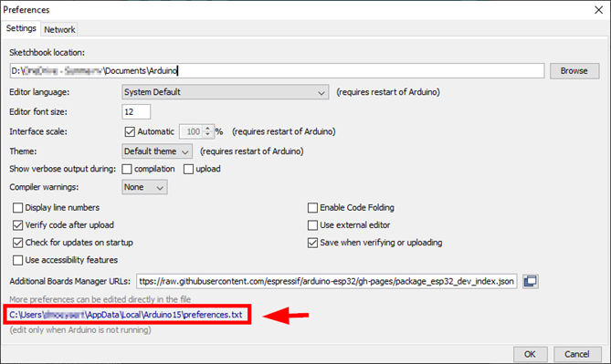Click the interface scale percentage field

(x=191, y=131)
